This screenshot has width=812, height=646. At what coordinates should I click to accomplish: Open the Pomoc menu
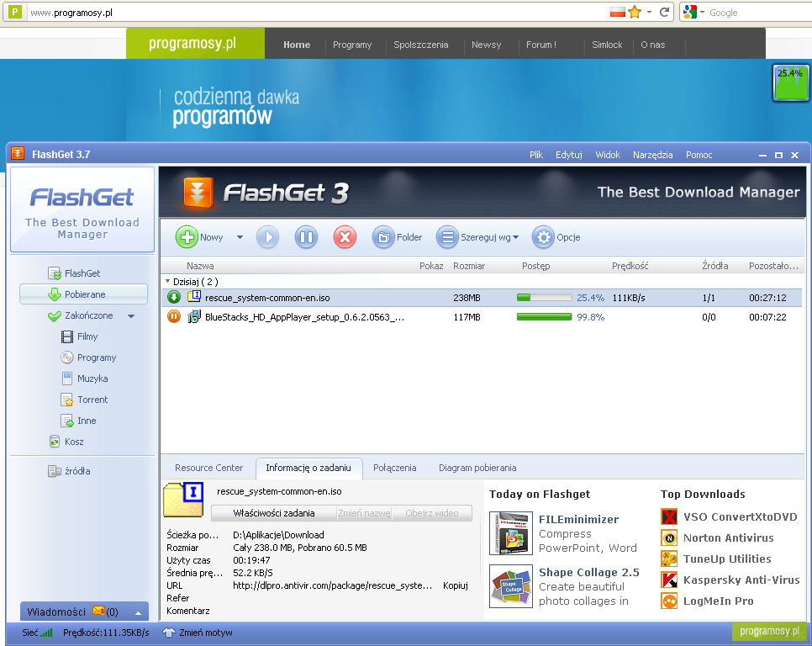(x=699, y=155)
